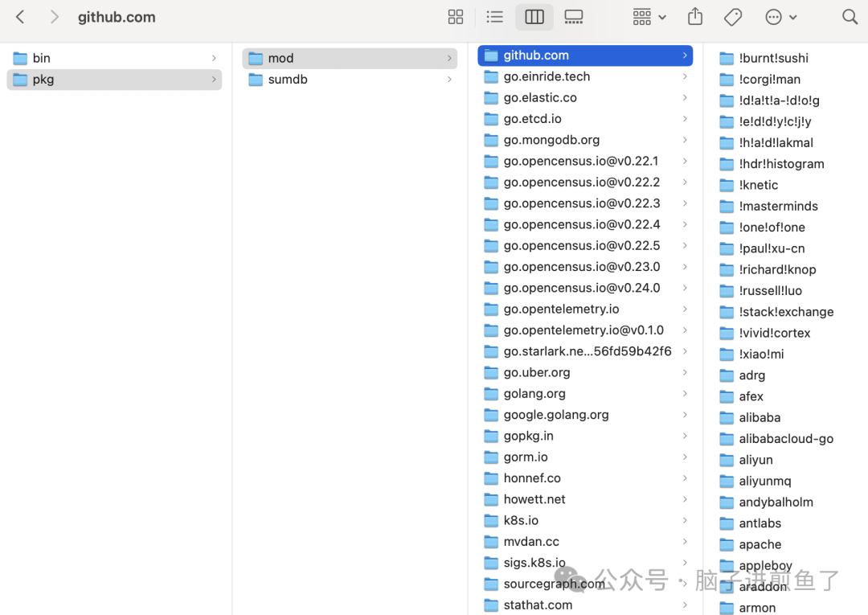Click !richard!knop folder icon
This screenshot has width=868, height=615.
(x=727, y=269)
